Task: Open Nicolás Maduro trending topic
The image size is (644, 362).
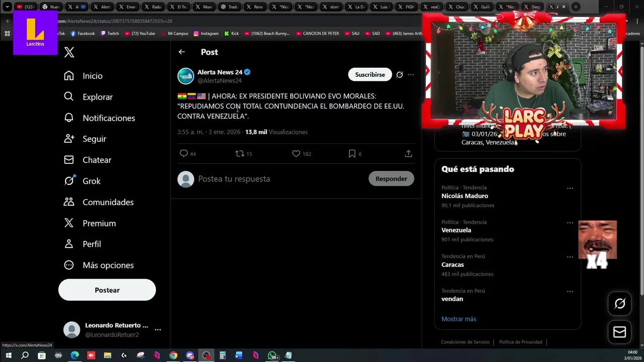Action: 464,196
